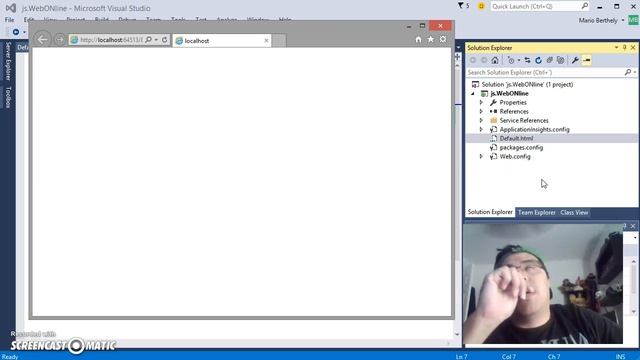Close the Solution Explorer panel
The height and width of the screenshot is (360, 640).
click(x=633, y=48)
